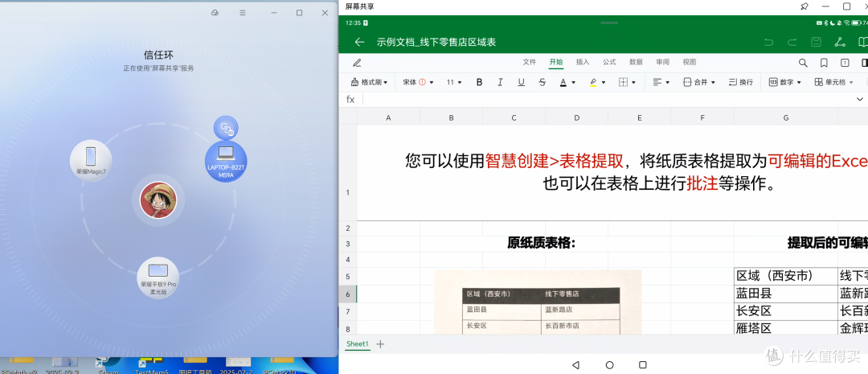Expand font color dropdown arrow
The height and width of the screenshot is (374, 868).
[574, 83]
